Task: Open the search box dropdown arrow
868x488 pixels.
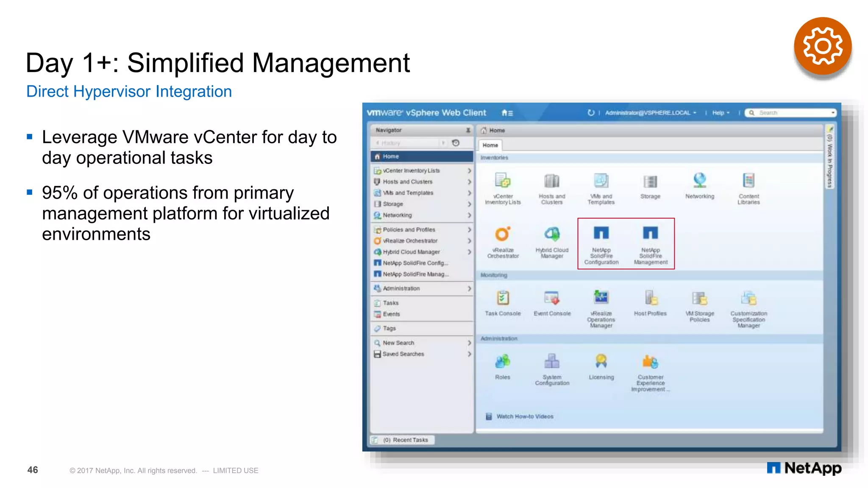Action: tap(833, 113)
